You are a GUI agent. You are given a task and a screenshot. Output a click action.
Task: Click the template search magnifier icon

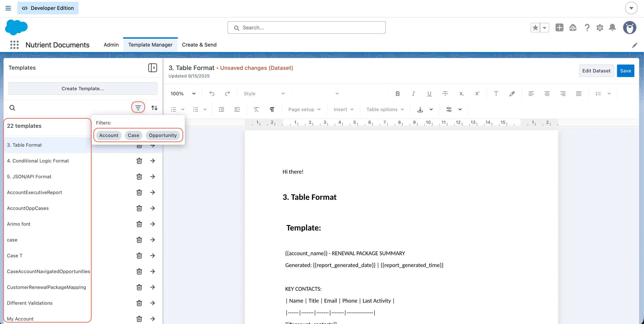[x=12, y=108]
